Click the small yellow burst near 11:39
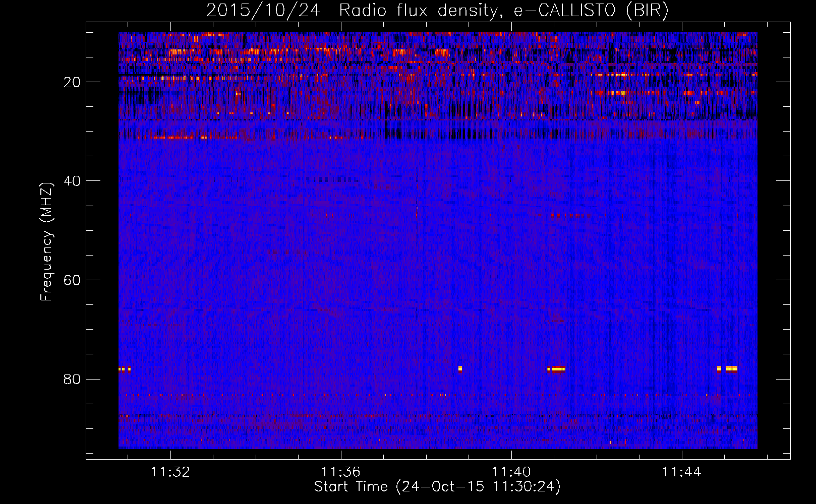 (x=460, y=368)
